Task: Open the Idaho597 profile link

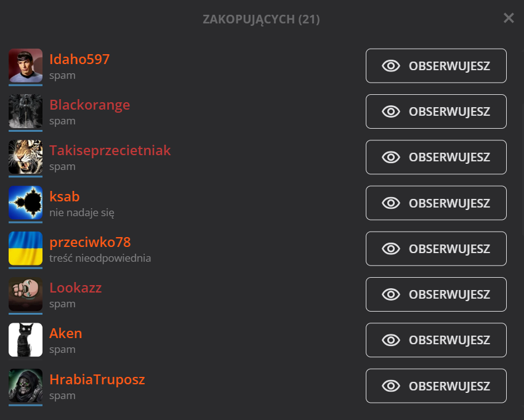Action: point(79,59)
